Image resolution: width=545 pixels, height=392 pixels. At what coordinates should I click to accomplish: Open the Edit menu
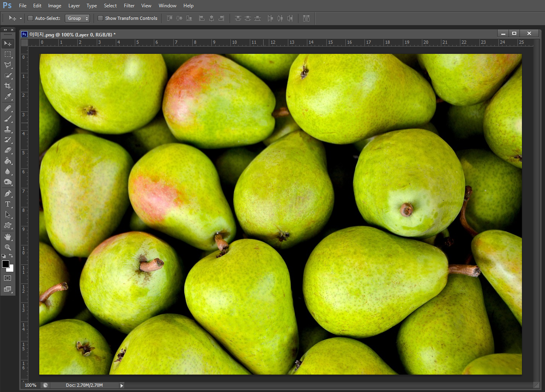coord(37,6)
